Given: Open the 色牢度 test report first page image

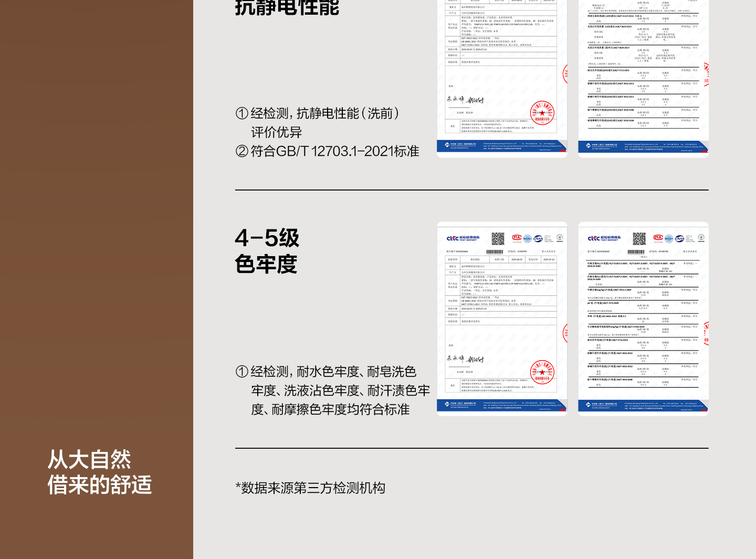Looking at the screenshot, I should click(502, 319).
